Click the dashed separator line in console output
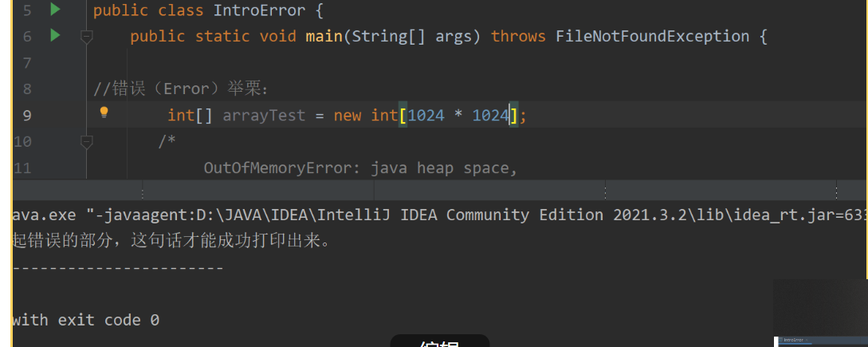 [118, 268]
